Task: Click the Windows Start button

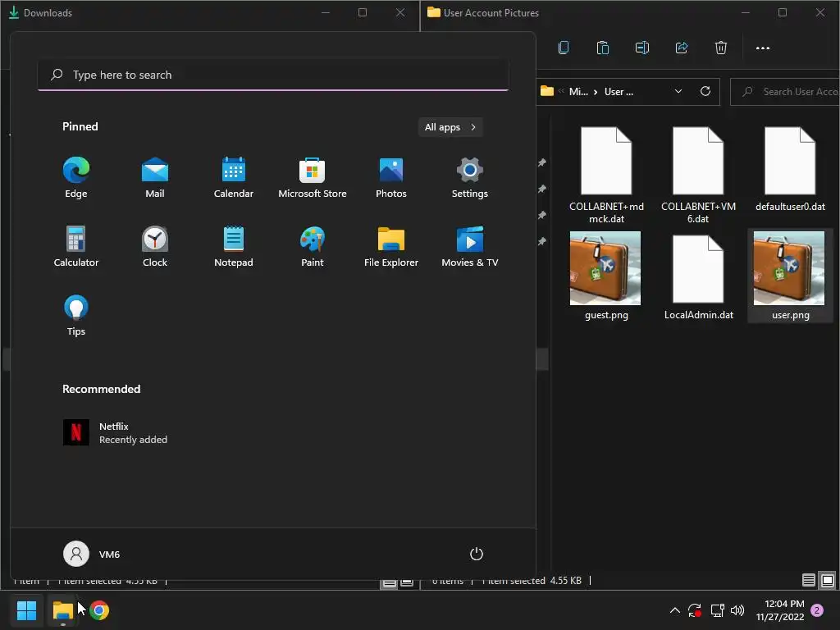Action: (x=26, y=610)
